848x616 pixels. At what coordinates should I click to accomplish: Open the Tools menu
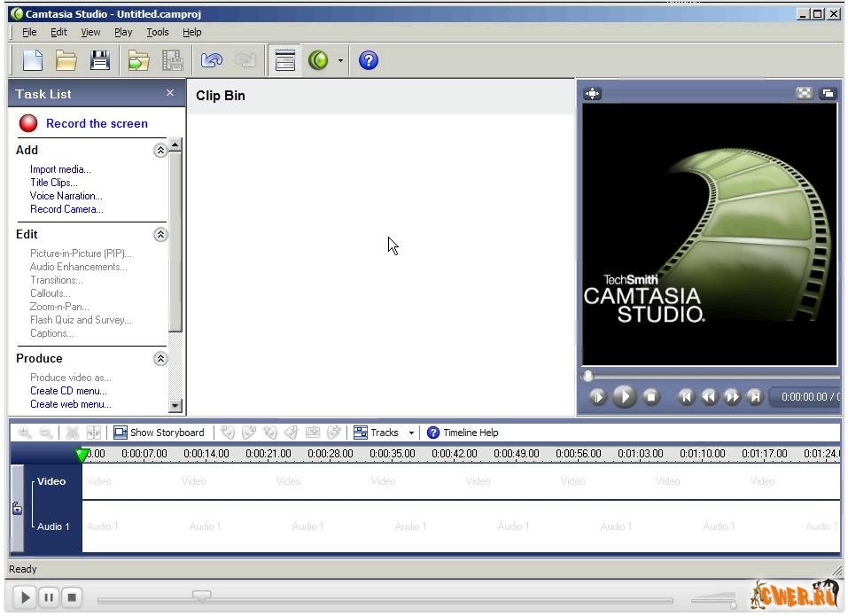(157, 32)
